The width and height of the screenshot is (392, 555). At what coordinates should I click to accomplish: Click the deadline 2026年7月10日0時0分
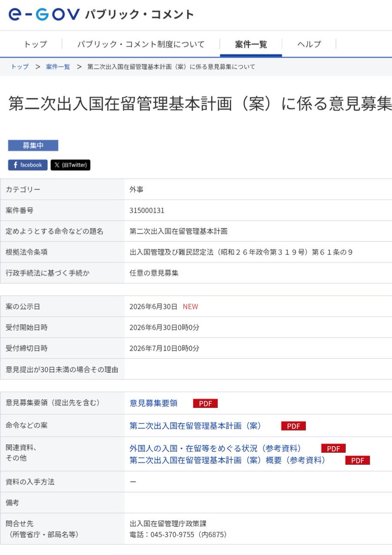coord(165,348)
